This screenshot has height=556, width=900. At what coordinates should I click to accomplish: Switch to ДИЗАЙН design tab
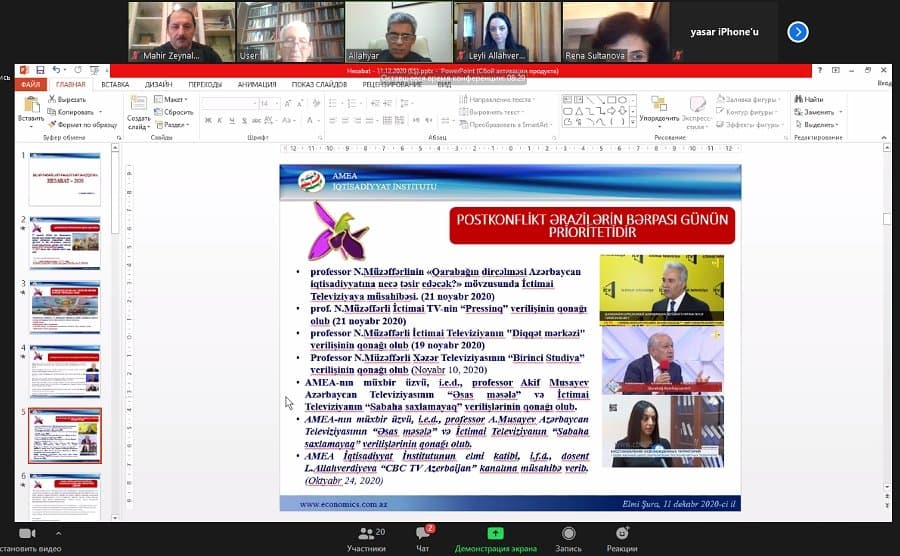pos(158,84)
